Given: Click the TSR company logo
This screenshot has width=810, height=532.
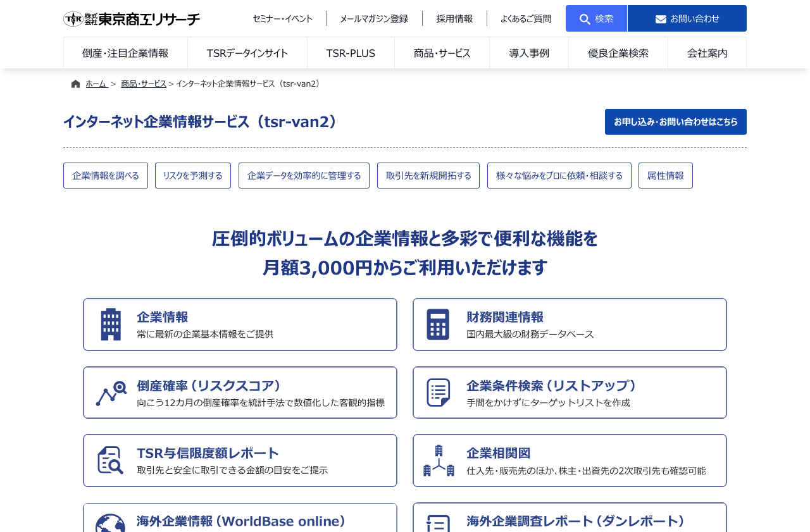Looking at the screenshot, I should pos(131,18).
